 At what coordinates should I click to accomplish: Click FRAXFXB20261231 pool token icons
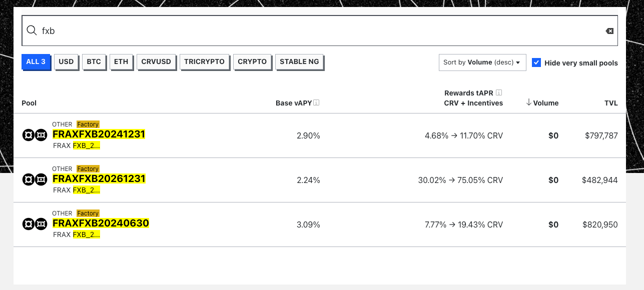click(x=35, y=179)
